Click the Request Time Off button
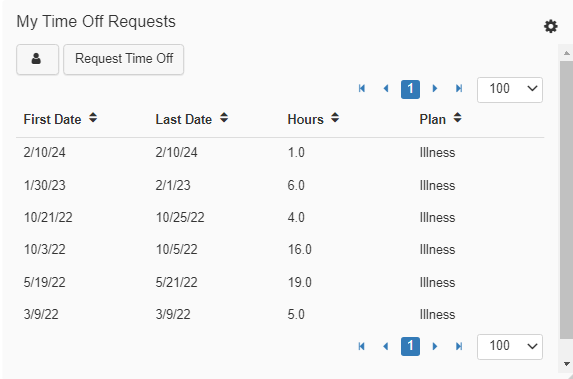573x379 pixels. [124, 59]
